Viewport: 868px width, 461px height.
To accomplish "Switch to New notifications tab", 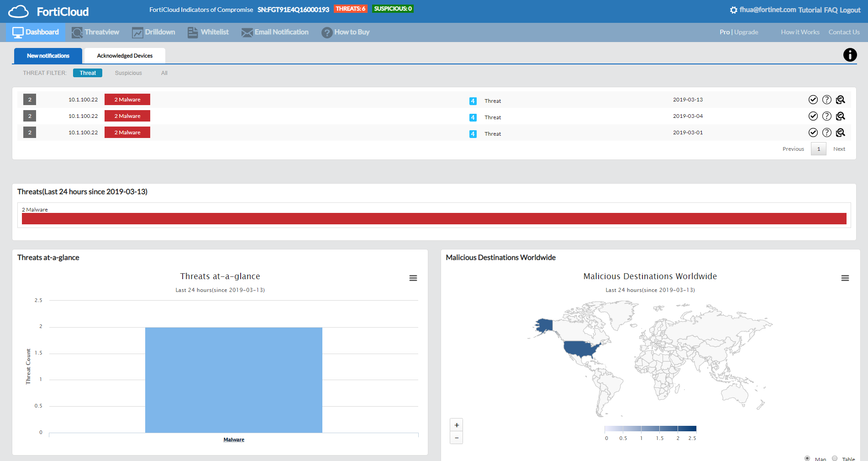I will [x=48, y=56].
